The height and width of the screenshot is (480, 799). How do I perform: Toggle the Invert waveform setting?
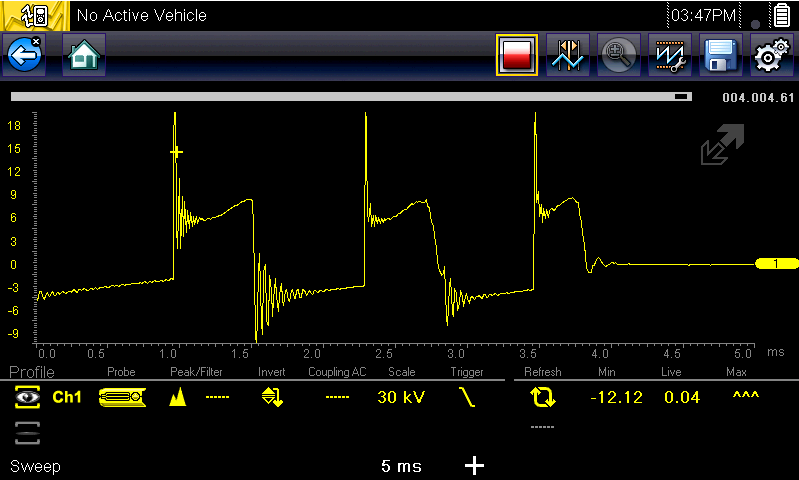pos(272,397)
